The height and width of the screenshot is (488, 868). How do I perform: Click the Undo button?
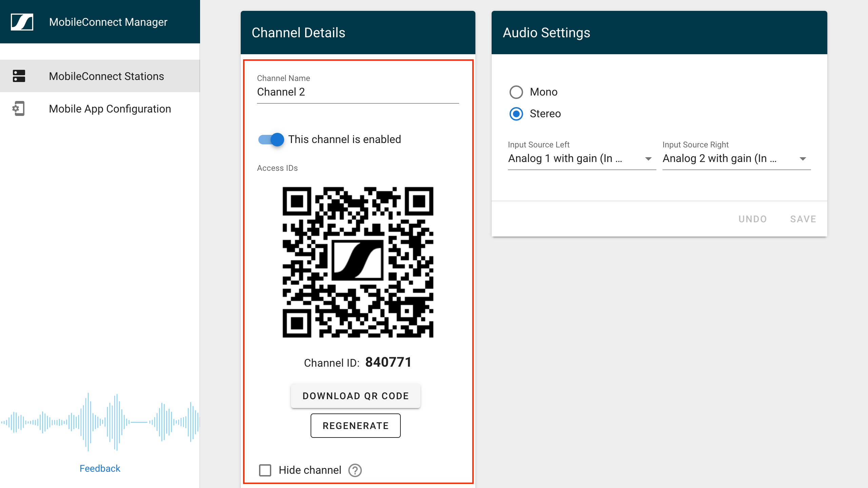pyautogui.click(x=753, y=219)
